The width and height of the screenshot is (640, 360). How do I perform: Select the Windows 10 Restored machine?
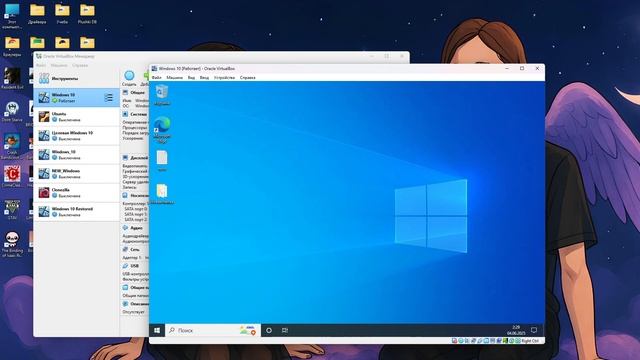tap(77, 211)
